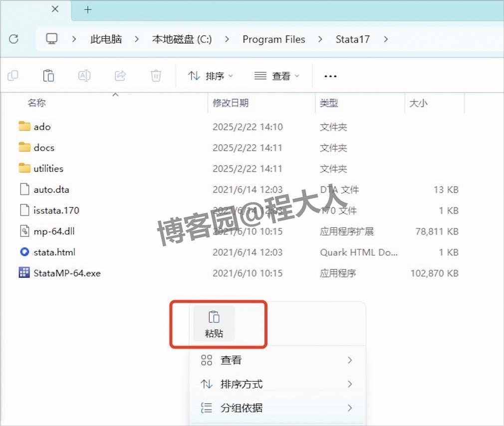The image size is (504, 426).
Task: Open a new tab with the plus button
Action: [x=88, y=9]
